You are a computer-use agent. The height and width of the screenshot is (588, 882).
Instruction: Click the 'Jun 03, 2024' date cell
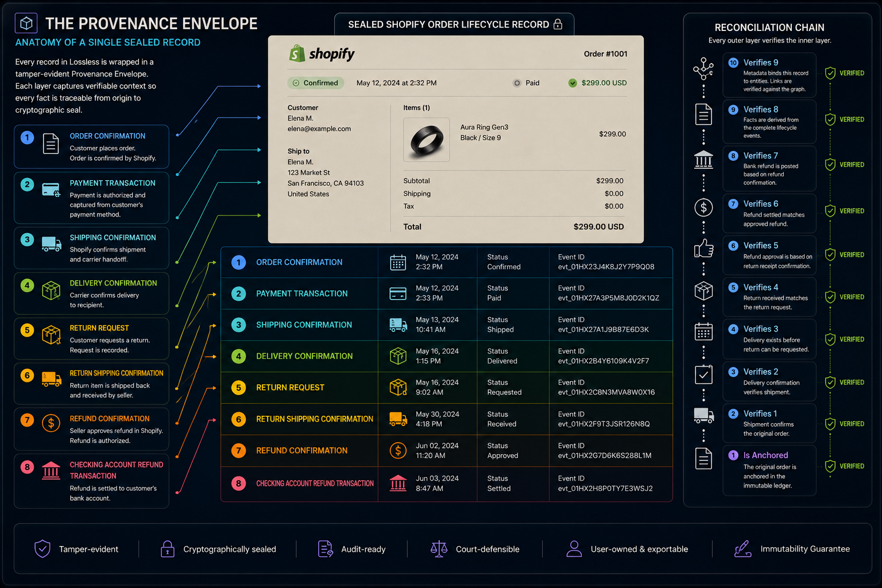(x=438, y=478)
